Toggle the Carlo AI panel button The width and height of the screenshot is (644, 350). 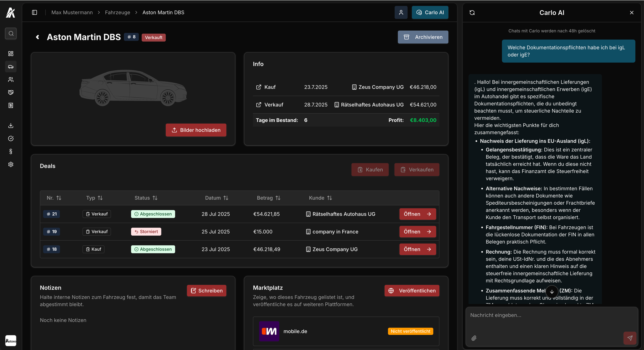(x=430, y=12)
